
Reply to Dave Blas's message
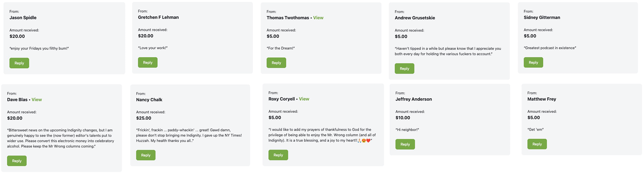17,161
